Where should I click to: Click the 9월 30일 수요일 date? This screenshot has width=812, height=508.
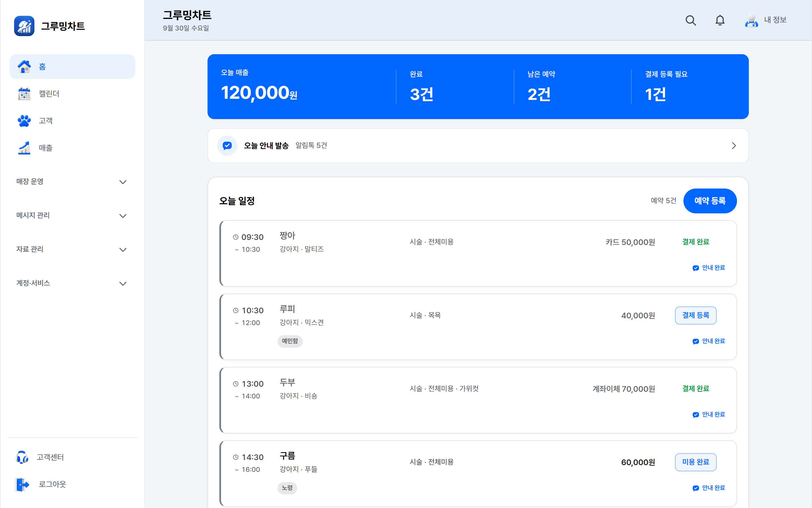(x=186, y=28)
